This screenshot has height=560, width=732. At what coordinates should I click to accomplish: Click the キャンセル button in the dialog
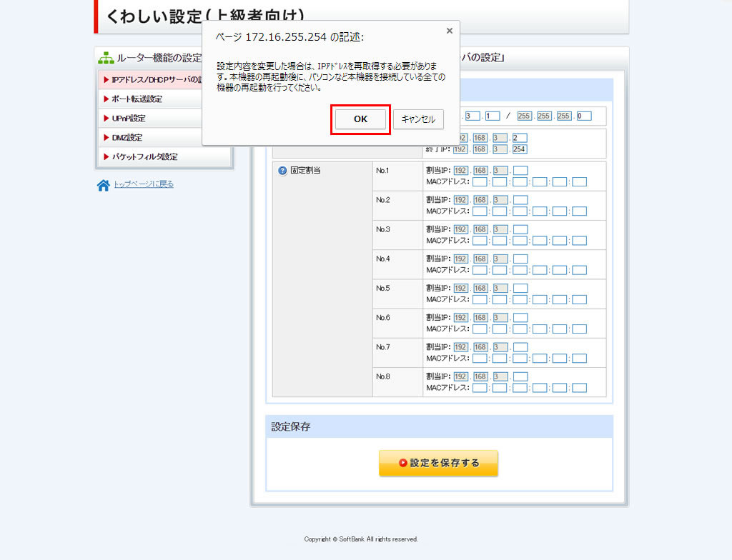[x=418, y=119]
